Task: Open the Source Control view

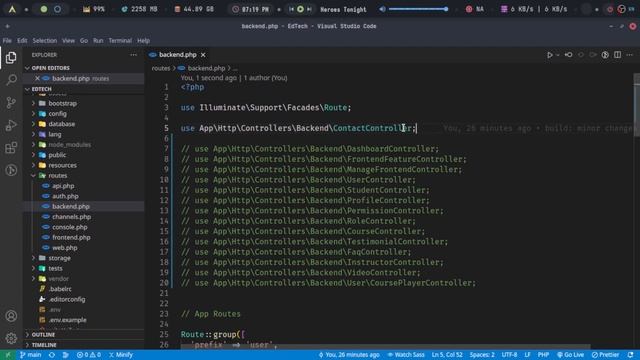Action: pos(11,102)
